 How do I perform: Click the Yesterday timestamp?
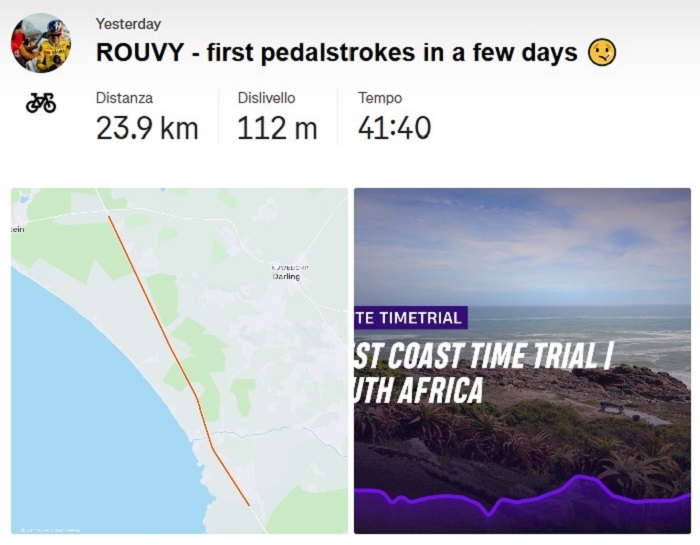tap(128, 23)
